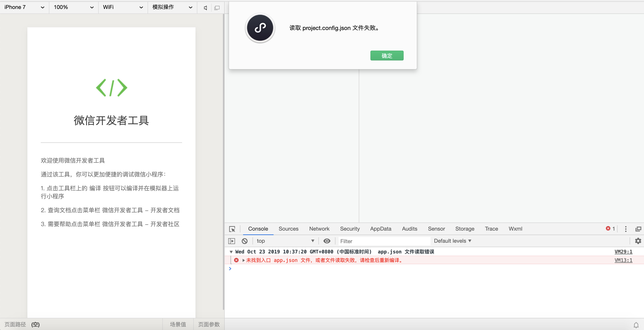Open the Default levels dropdown
Image resolution: width=644 pixels, height=330 pixels.
point(453,241)
